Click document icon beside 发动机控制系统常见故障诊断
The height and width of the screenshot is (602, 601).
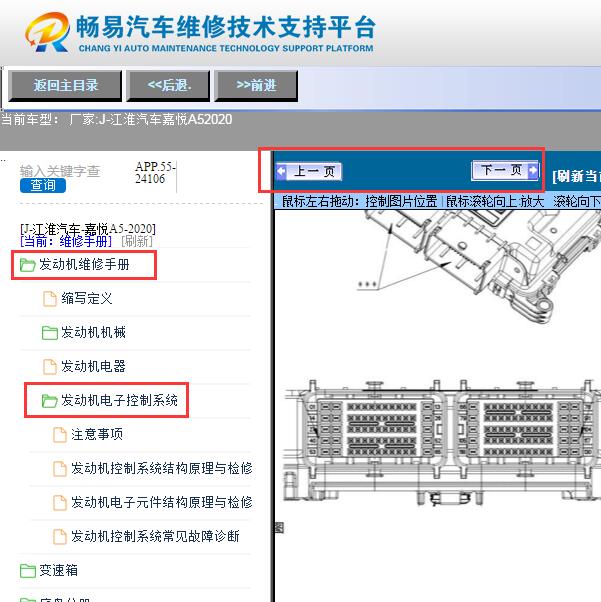[x=60, y=536]
